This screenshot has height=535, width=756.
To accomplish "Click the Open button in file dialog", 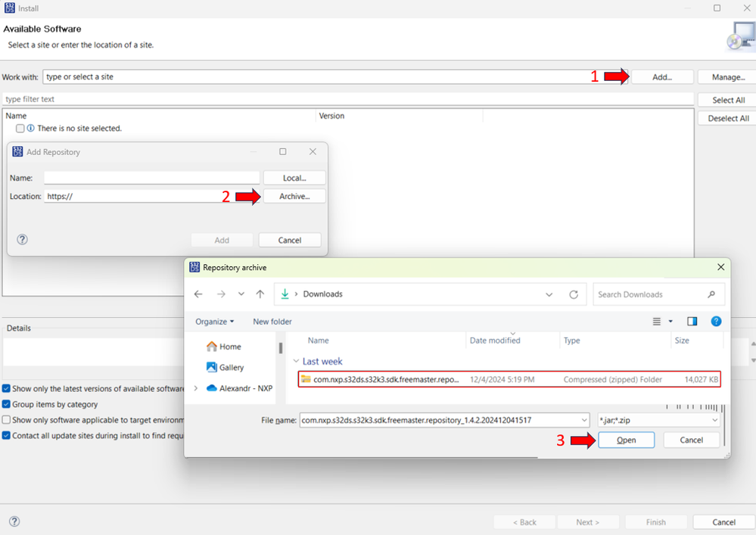I will [627, 440].
